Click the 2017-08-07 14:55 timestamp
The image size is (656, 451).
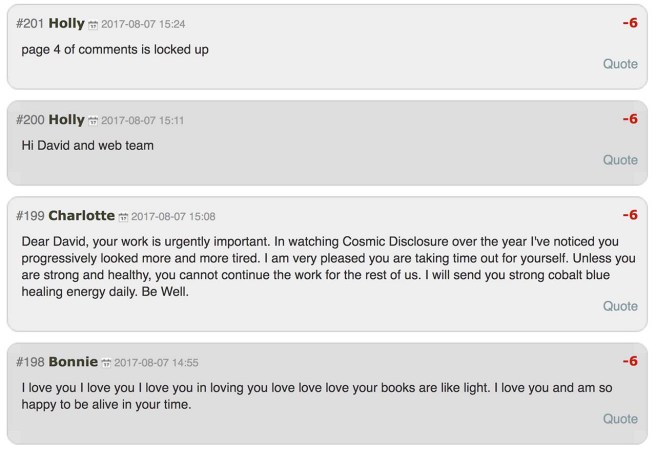[x=156, y=363]
